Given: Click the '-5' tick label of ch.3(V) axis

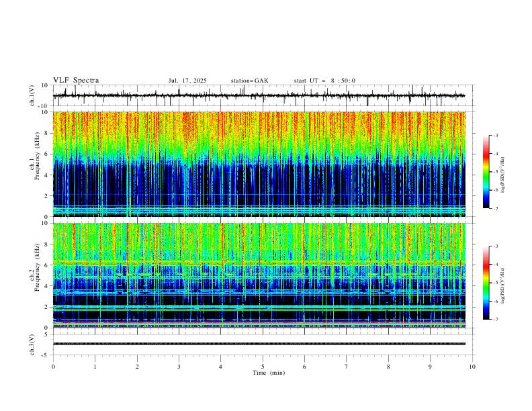Looking at the screenshot, I should pos(45,355).
